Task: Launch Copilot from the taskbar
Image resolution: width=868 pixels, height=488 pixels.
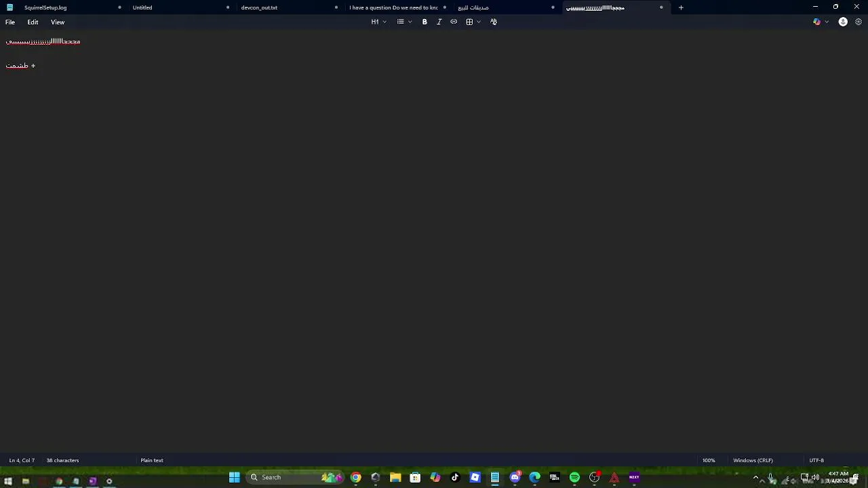Action: (435, 477)
